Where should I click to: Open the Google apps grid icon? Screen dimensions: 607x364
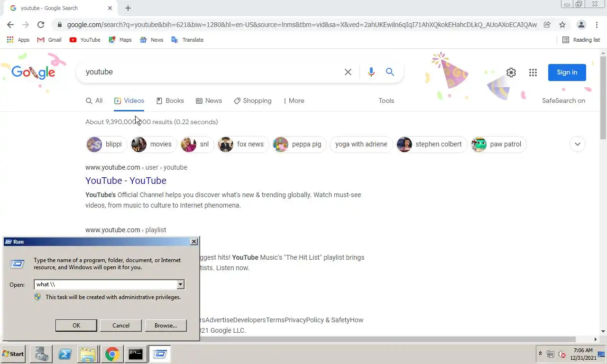tap(533, 73)
